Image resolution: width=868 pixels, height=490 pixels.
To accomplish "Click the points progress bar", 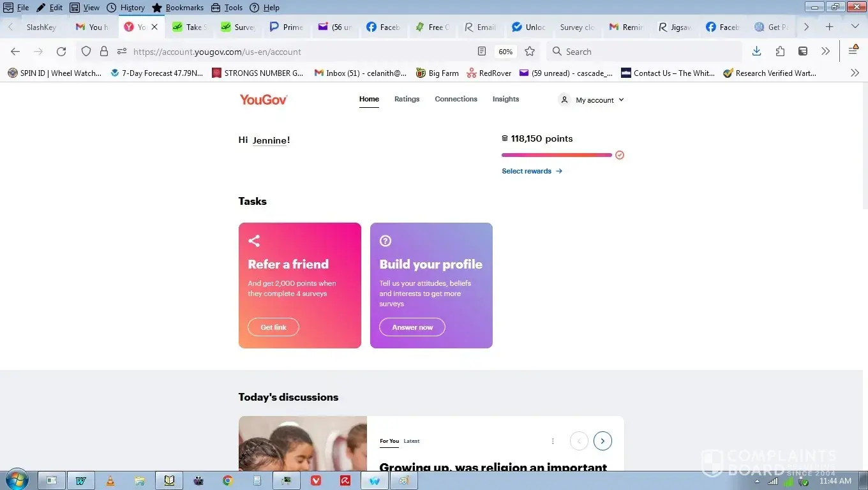I will 557,155.
